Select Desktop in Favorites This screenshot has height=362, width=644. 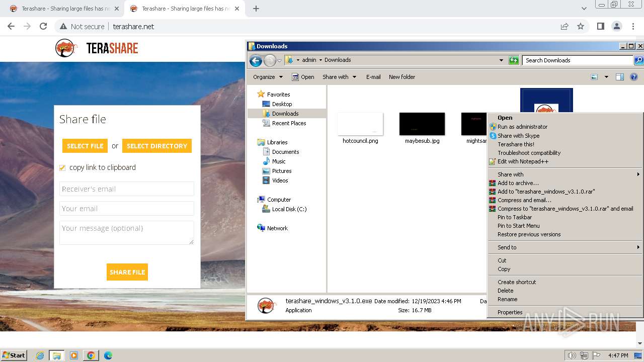[x=282, y=104]
